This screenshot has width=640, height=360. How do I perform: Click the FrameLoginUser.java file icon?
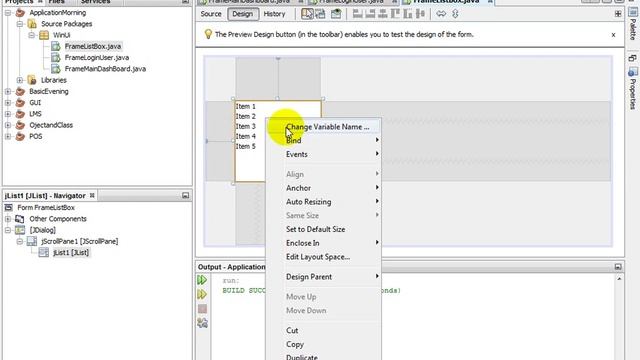[x=56, y=58]
